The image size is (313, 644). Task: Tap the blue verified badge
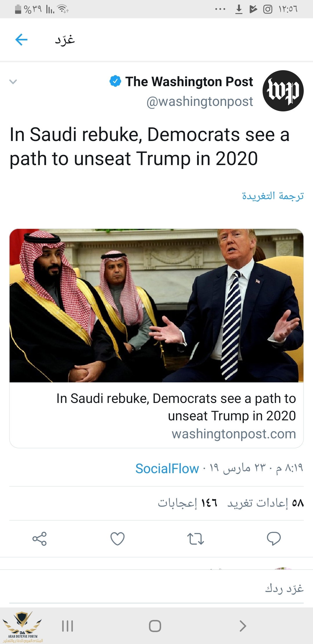pyautogui.click(x=115, y=81)
